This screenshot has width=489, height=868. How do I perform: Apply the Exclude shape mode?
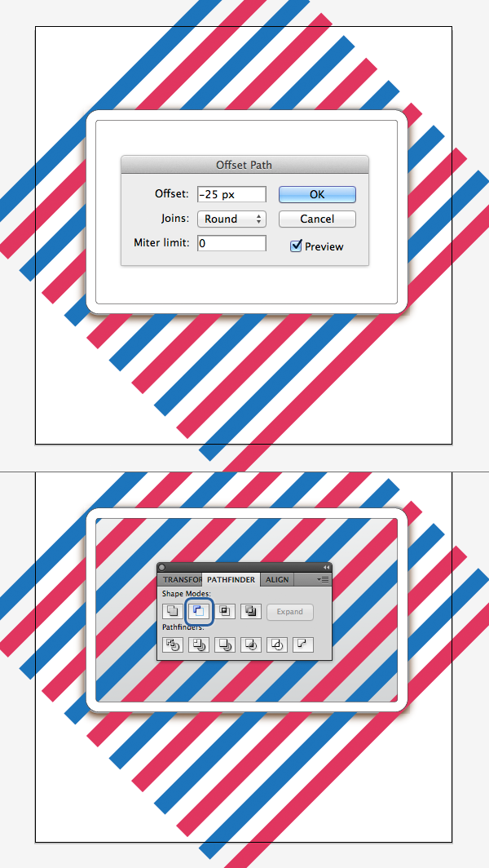[x=251, y=612]
